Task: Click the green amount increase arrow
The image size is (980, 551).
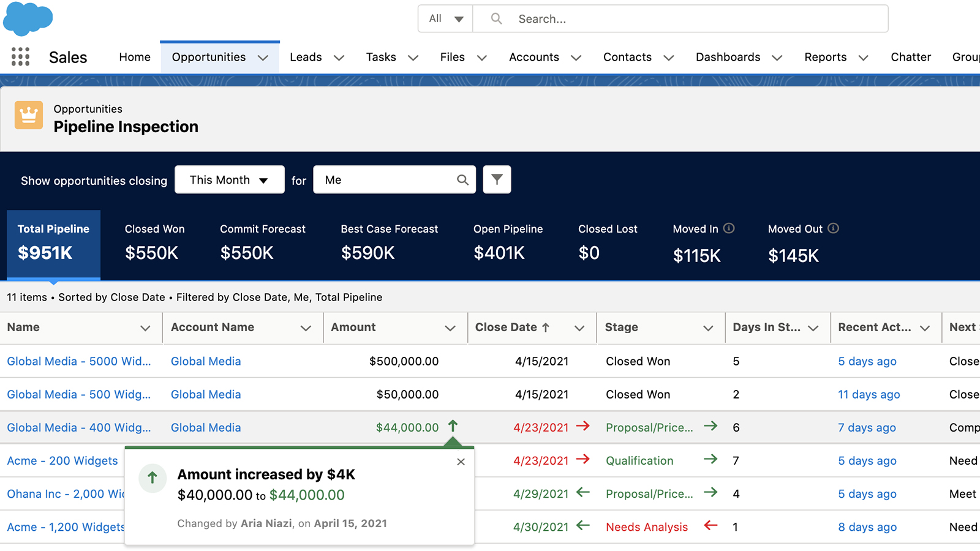Action: coord(453,427)
